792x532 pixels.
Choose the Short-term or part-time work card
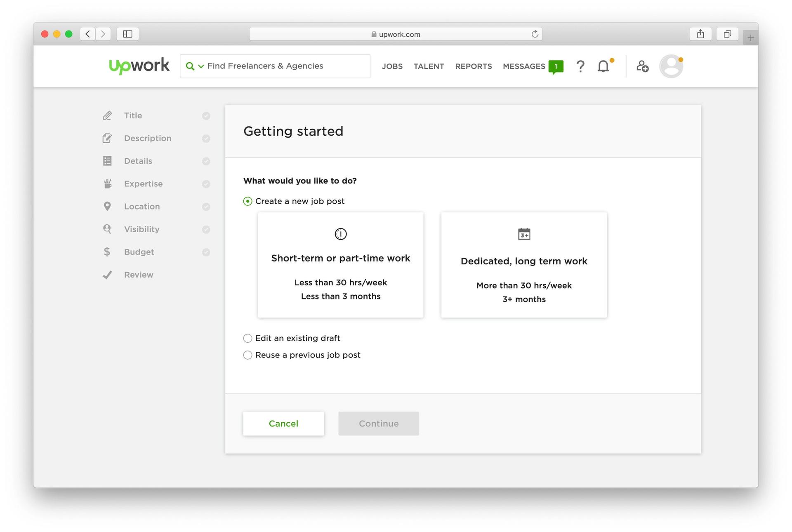pos(341,265)
